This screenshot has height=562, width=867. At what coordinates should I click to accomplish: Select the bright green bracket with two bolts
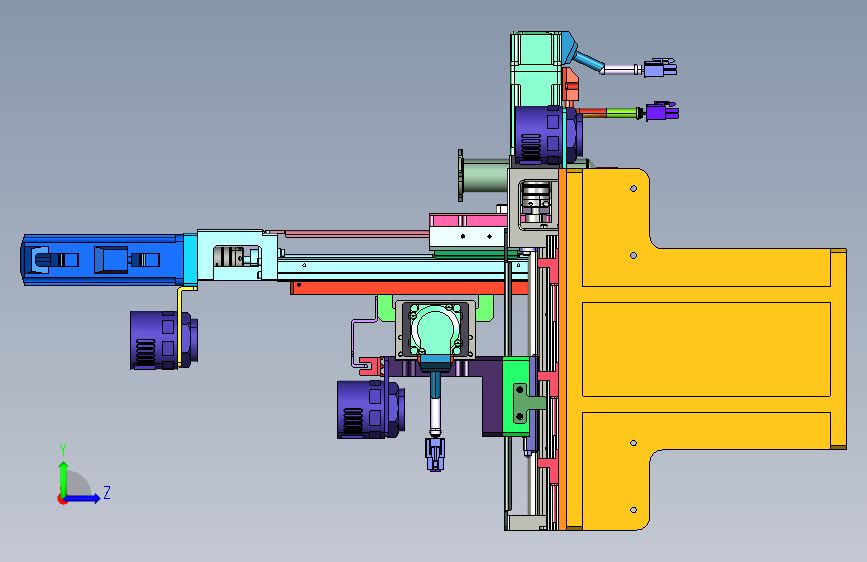518,396
